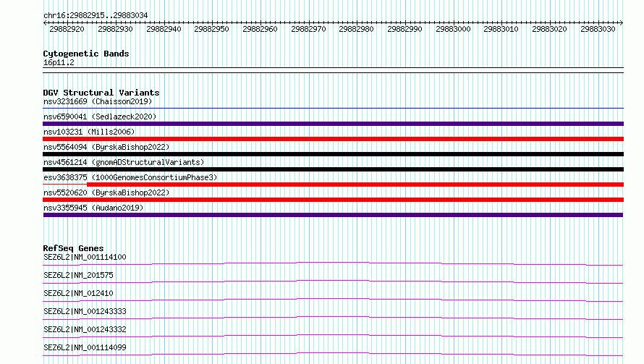644x364 pixels.
Task: Click the black bar under nsv5564094
Action: point(333,154)
